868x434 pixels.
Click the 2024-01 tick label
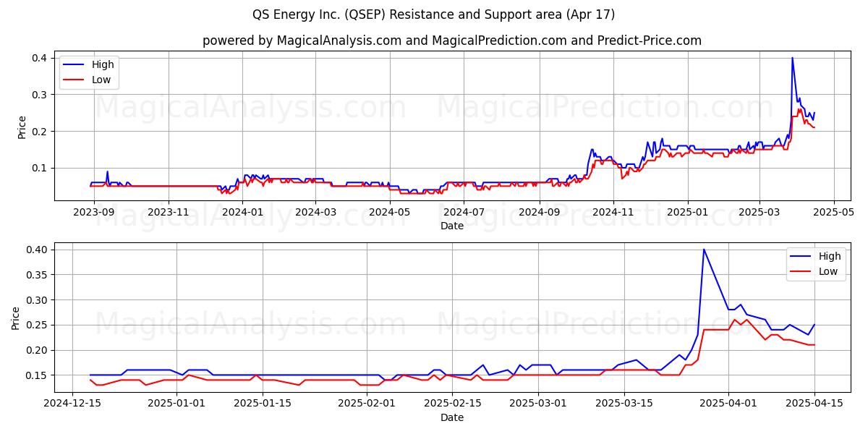(x=243, y=212)
